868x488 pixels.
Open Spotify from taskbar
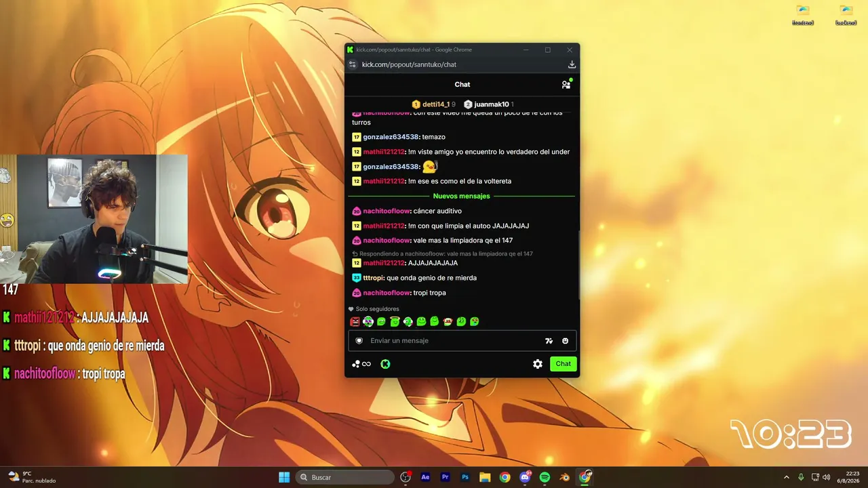point(545,477)
